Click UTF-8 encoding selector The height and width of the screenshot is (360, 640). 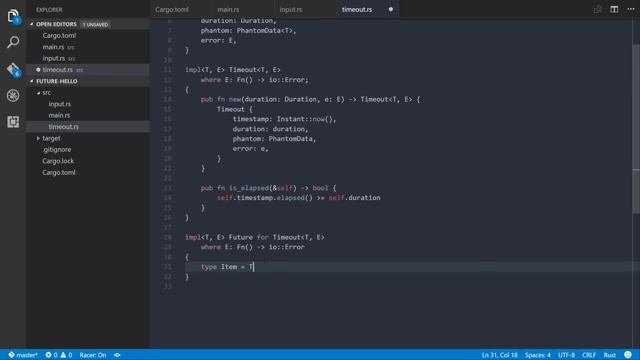566,355
